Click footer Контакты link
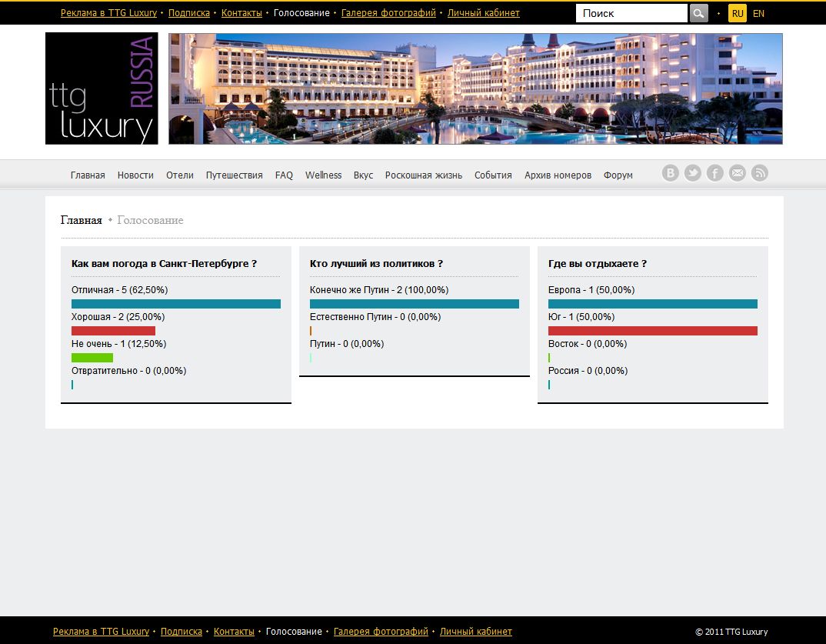Viewport: 826px width, 644px height. point(234,632)
